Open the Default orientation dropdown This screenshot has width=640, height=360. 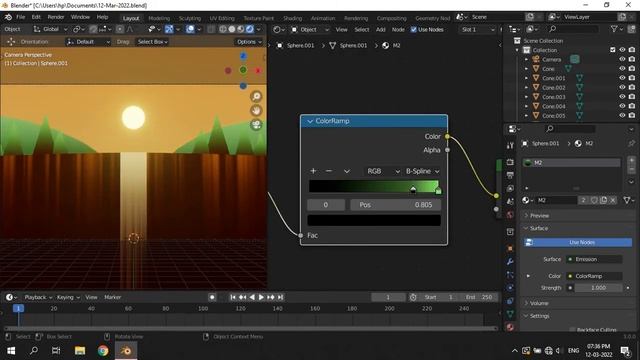click(x=88, y=42)
